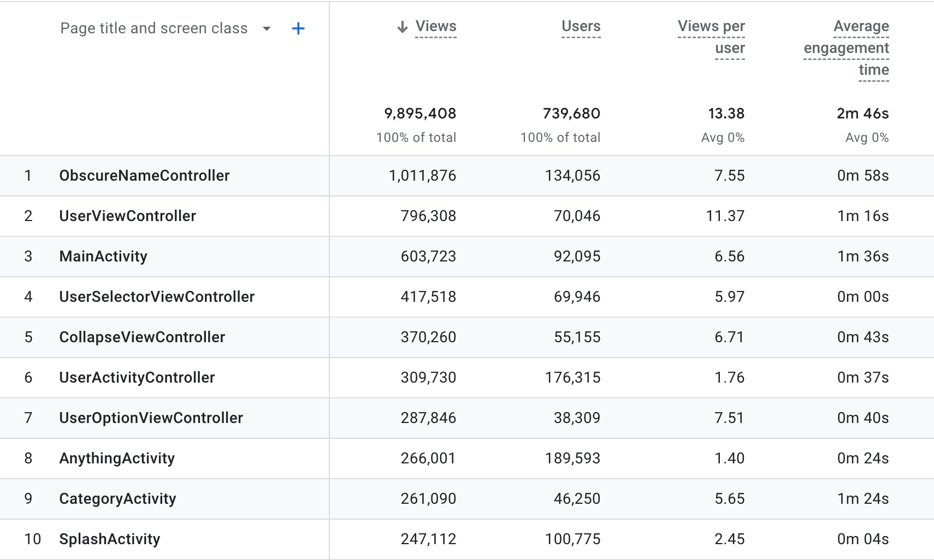Select the UserViewController row
The width and height of the screenshot is (934, 560).
[x=127, y=216]
